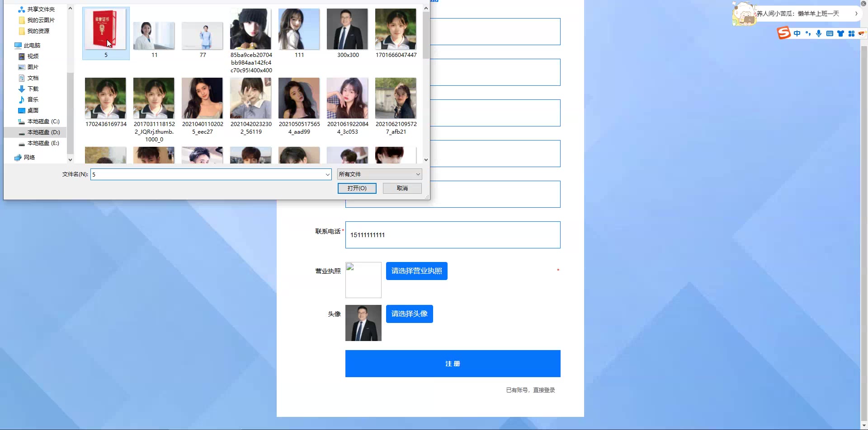The image size is (868, 430).
Task: Select image file 1701666047447
Action: (396, 33)
